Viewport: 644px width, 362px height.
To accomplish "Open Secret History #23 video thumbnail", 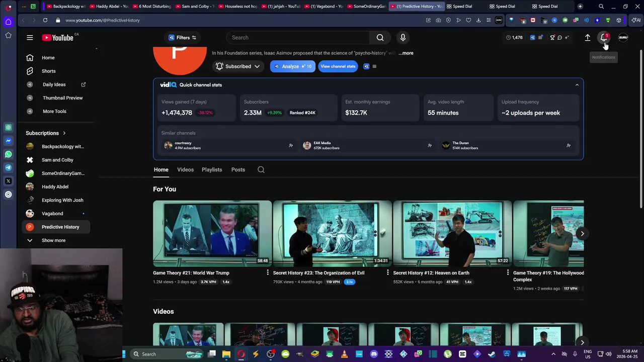I will coord(332,233).
